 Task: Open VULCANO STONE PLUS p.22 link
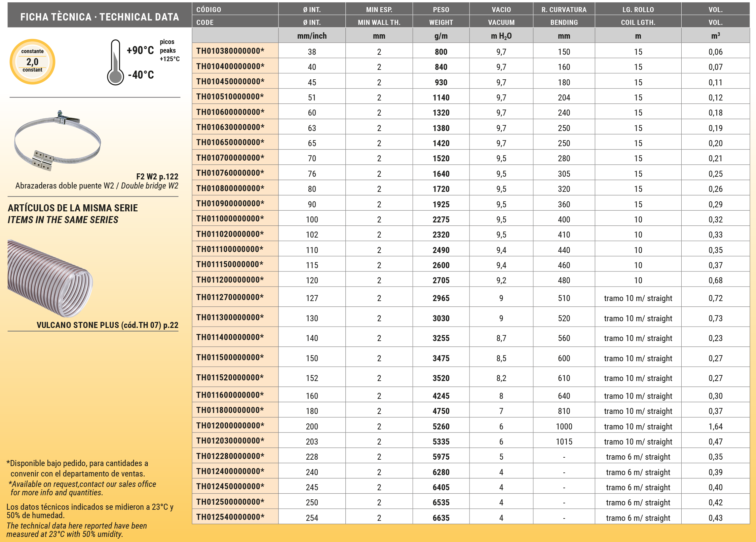107,325
